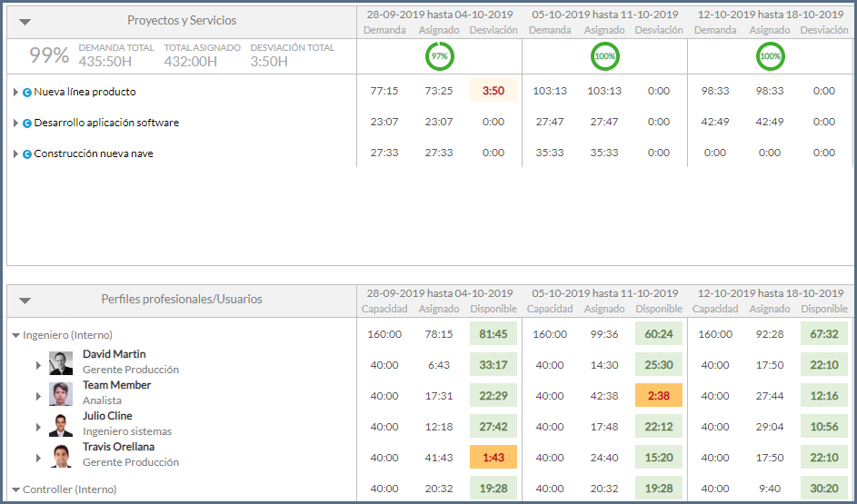
Task: Click the blue icon beside Desarrollo aplicación software
Action: 27,123
